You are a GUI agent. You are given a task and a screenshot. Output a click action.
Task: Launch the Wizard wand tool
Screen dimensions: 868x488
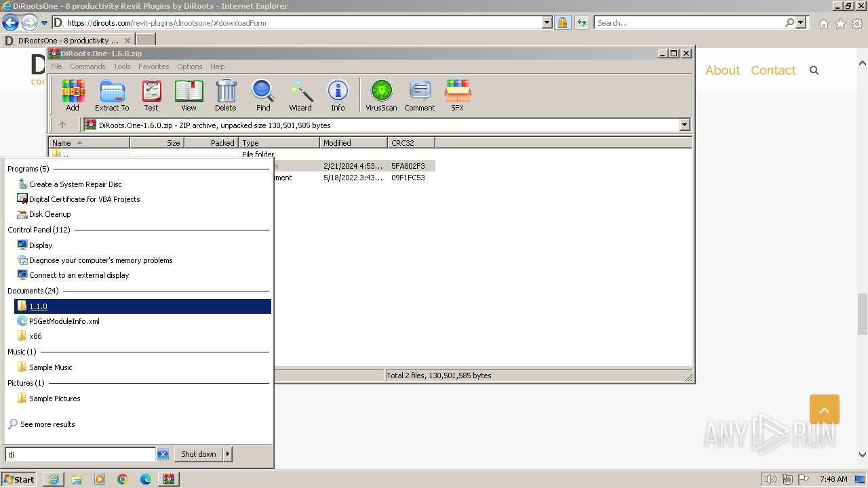point(300,95)
